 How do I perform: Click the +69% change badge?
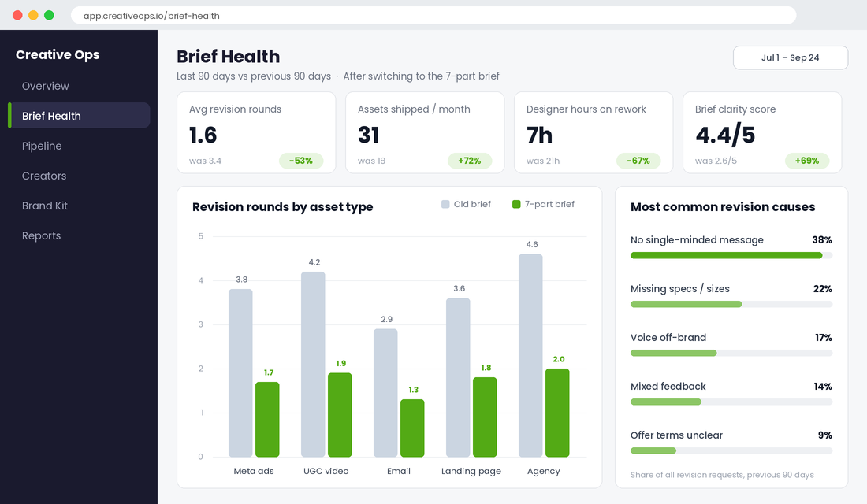(x=807, y=161)
